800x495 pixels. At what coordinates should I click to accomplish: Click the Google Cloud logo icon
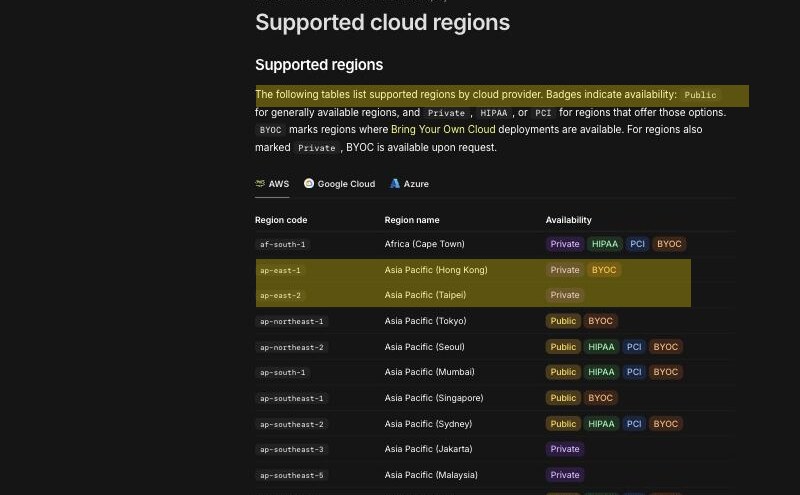(309, 183)
